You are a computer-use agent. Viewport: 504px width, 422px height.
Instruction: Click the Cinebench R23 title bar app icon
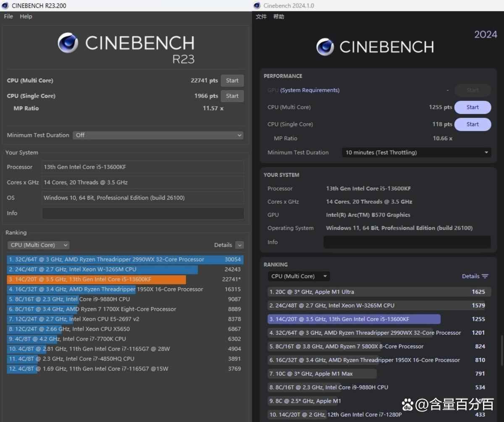pos(5,5)
